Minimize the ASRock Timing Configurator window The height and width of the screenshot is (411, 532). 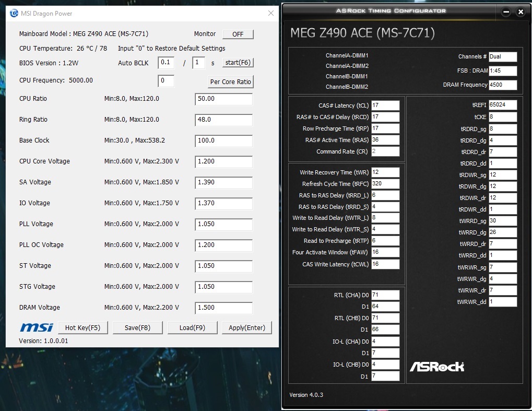tap(506, 12)
